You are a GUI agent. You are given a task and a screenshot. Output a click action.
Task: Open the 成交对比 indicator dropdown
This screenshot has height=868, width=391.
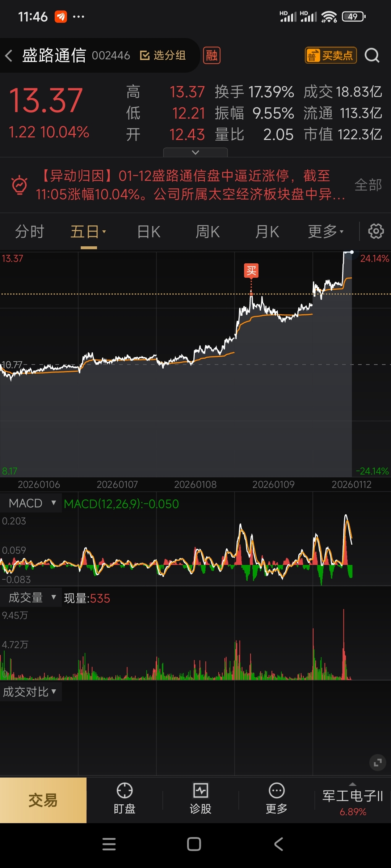[30, 692]
